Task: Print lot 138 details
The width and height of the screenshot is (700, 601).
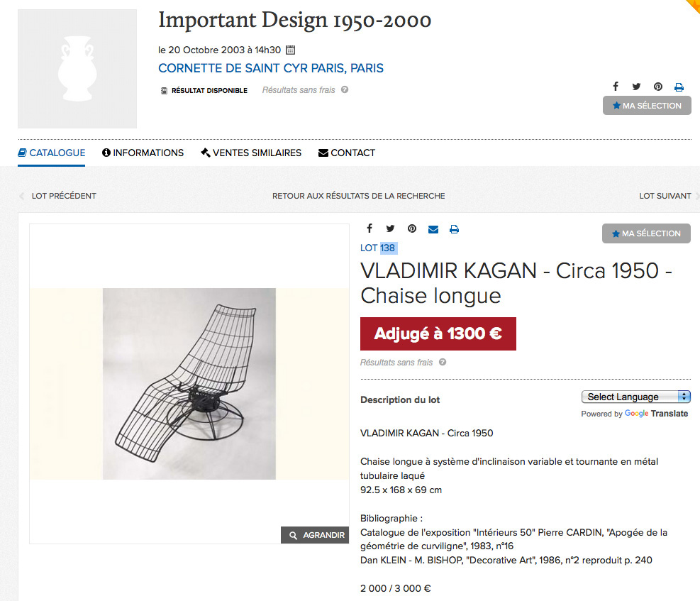Action: (x=454, y=229)
